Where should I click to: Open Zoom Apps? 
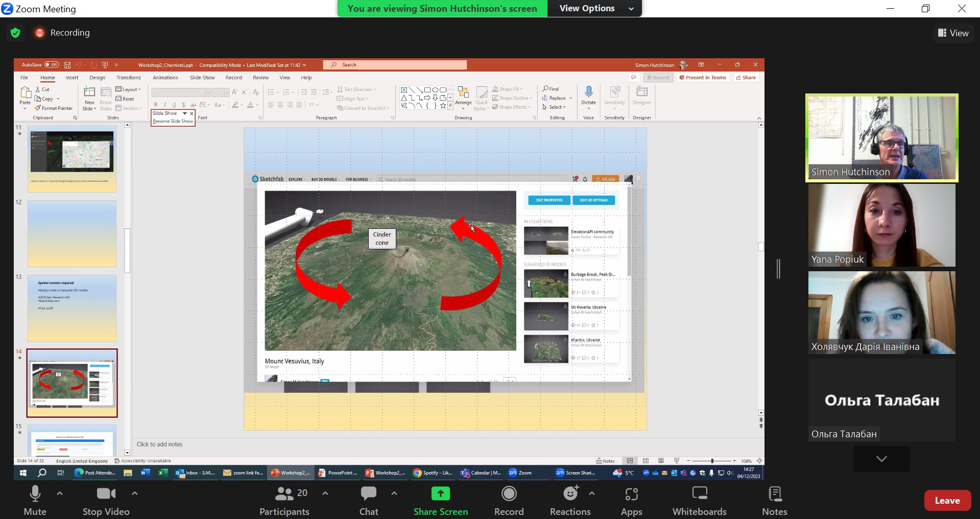pyautogui.click(x=631, y=501)
